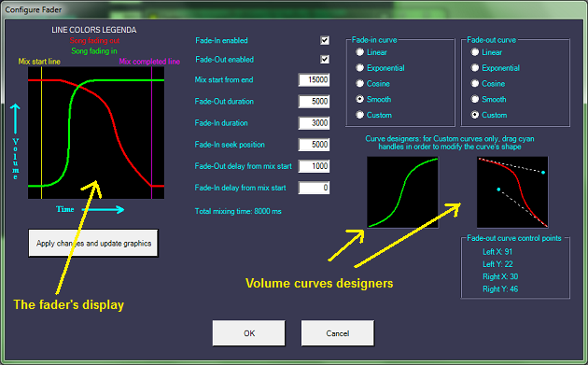This screenshot has width=588, height=365.
Task: Confirm the dialog with OK
Action: [249, 333]
